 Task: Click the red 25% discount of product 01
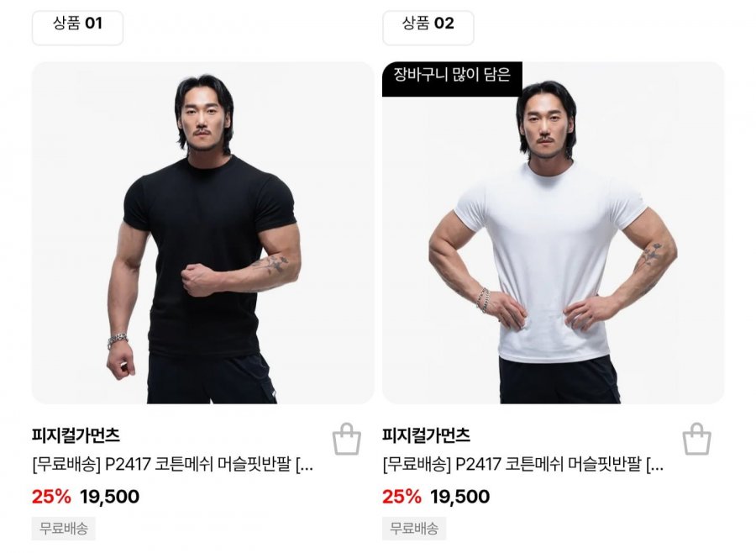51,497
